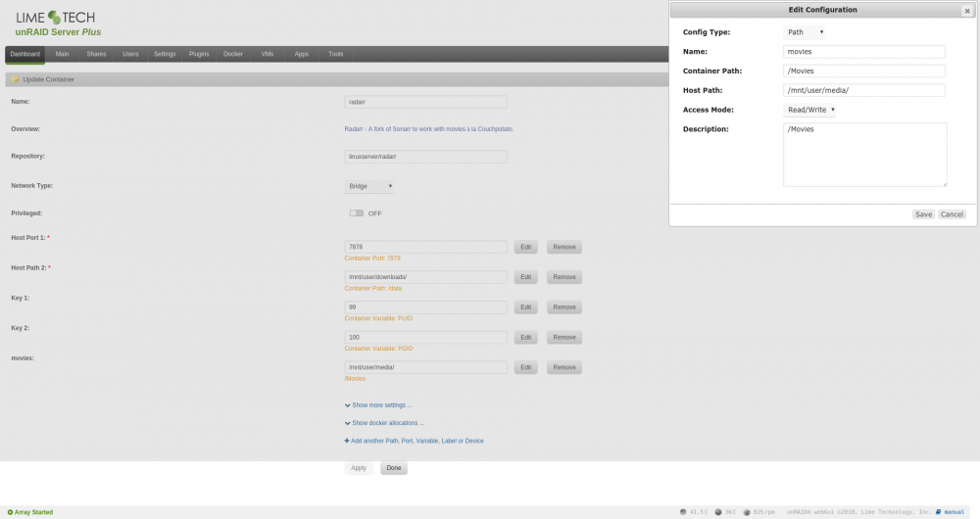The height and width of the screenshot is (519, 980).
Task: Click the Container Path: /data text
Action: click(373, 289)
